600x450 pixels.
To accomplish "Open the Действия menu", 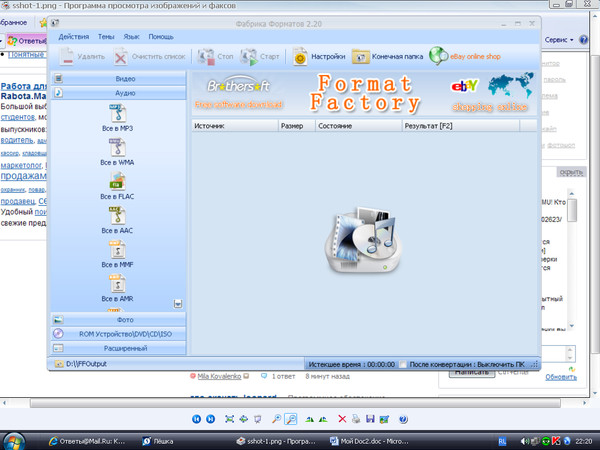I will coord(73,37).
